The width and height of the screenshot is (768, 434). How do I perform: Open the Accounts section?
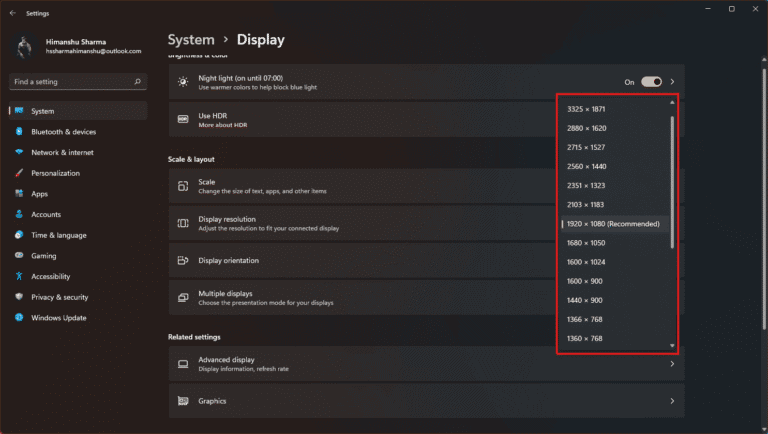click(x=46, y=214)
